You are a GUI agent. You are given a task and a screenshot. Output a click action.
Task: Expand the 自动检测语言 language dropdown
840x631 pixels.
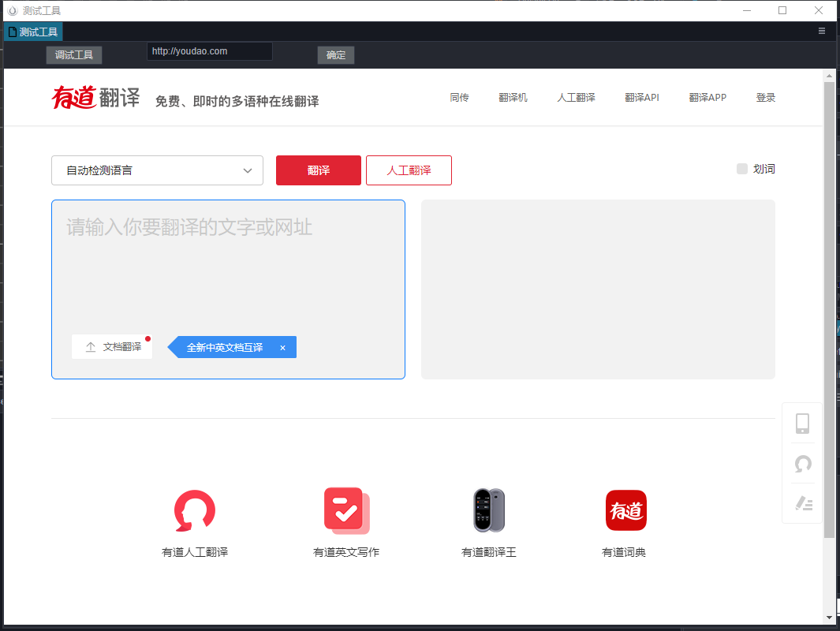157,170
